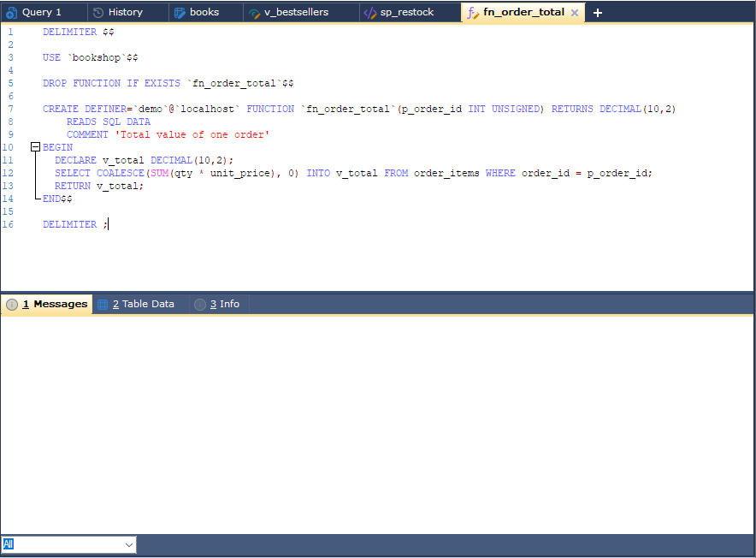Click the Query 1 tab icon
The height and width of the screenshot is (558, 756).
coord(11,13)
